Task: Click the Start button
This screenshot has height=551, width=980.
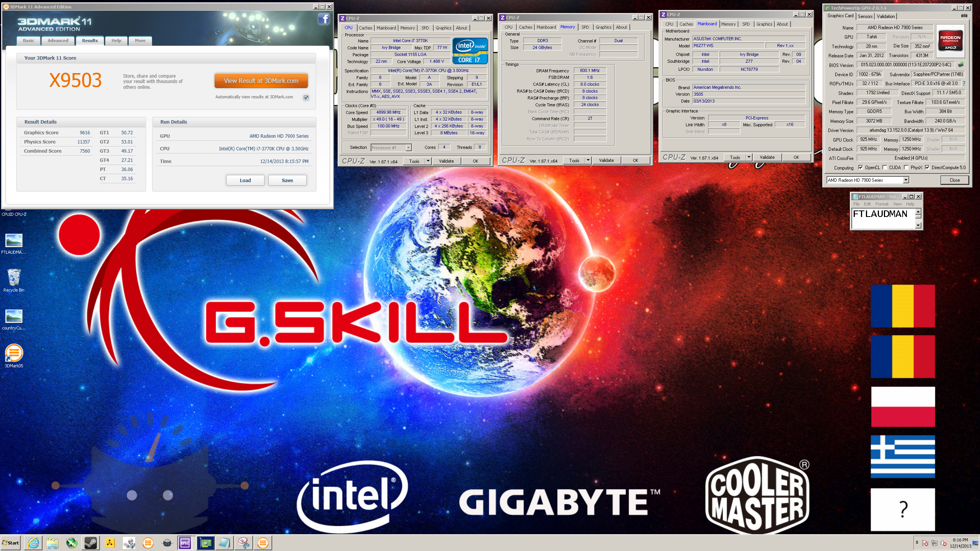Action: tap(11, 543)
